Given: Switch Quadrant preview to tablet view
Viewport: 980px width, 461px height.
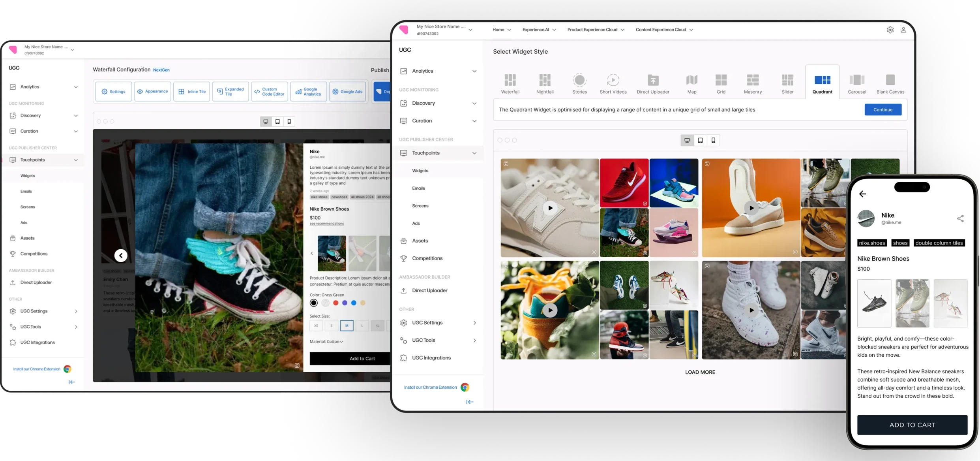Looking at the screenshot, I should tap(700, 140).
